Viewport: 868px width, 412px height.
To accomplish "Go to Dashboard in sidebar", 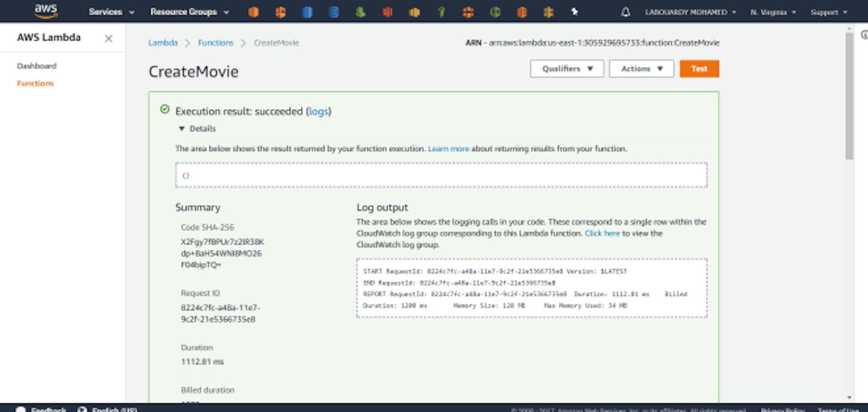I will click(x=37, y=66).
